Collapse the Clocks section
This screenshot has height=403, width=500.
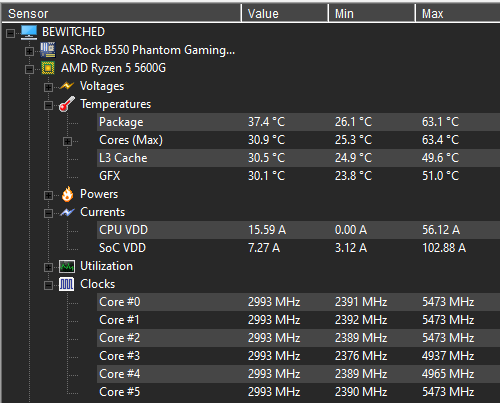coord(48,285)
